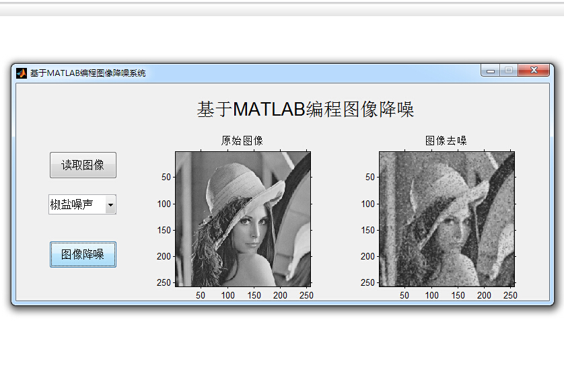Click the 读取图像 button

point(83,165)
